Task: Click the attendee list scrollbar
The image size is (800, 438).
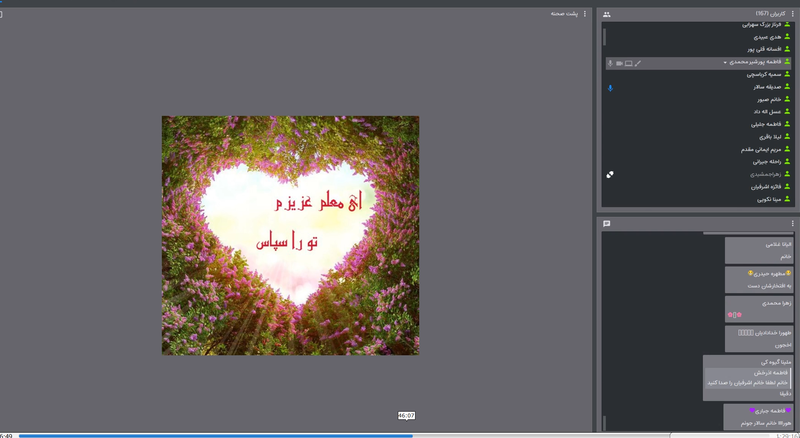Action: click(x=603, y=37)
